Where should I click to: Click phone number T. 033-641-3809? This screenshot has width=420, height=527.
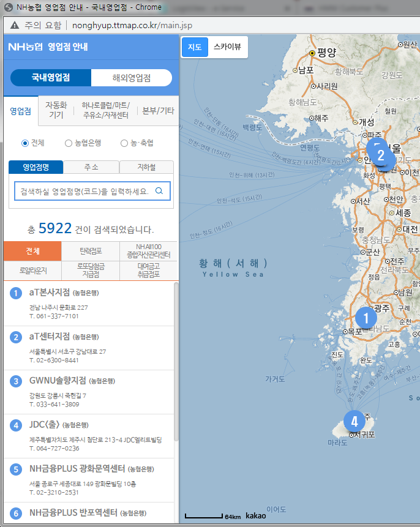click(54, 405)
